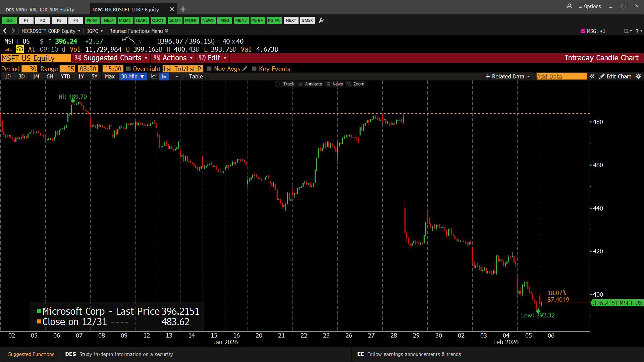Screen dimensions: 644x362
Task: Click the orange Close on 12/31 marker
Action: 39,322
